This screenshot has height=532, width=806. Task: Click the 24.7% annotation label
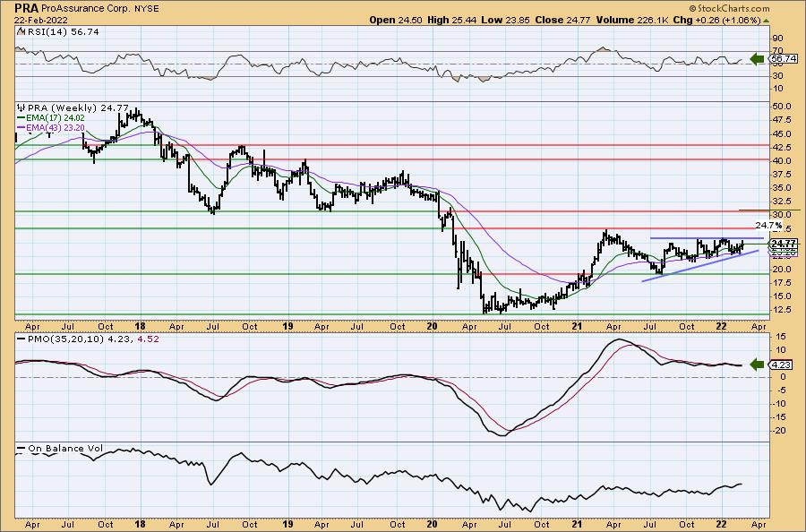pos(769,225)
